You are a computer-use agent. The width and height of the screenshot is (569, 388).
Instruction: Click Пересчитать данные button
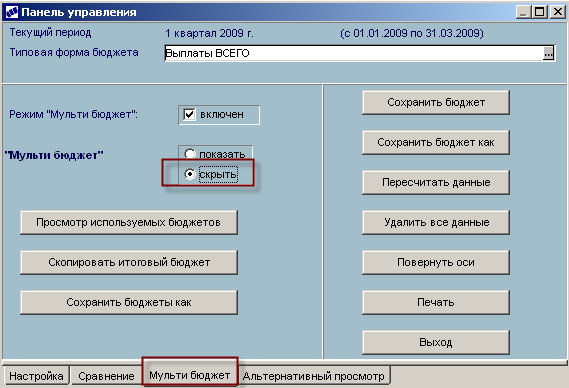tap(436, 182)
